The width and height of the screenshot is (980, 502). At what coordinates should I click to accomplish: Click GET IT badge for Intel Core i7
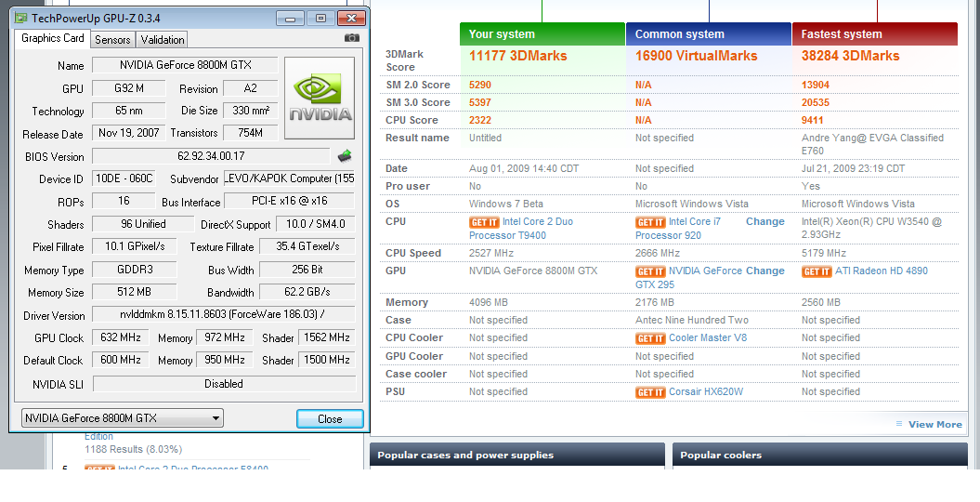650,222
